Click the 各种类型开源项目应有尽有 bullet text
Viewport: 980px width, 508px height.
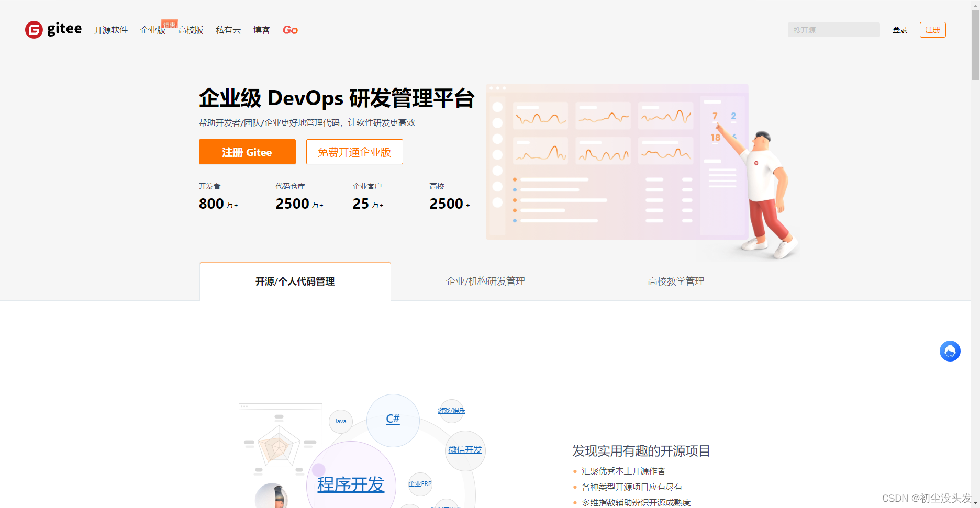632,487
